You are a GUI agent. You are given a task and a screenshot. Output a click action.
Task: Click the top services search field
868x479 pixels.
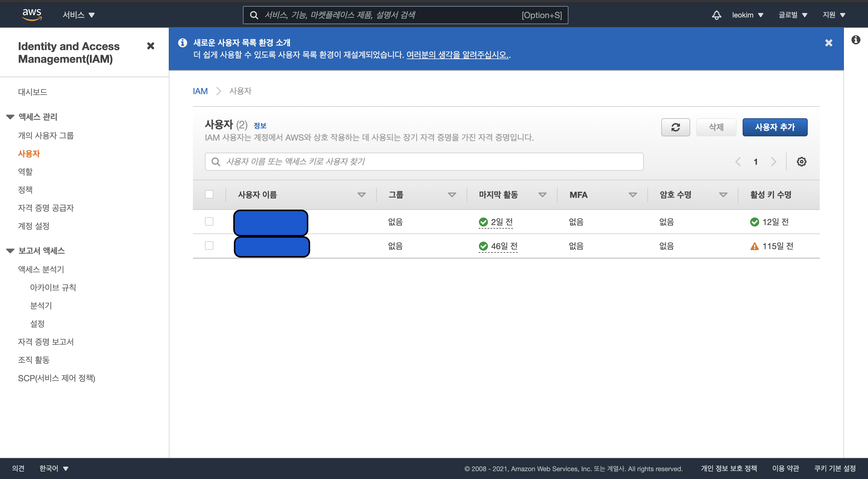tap(405, 15)
